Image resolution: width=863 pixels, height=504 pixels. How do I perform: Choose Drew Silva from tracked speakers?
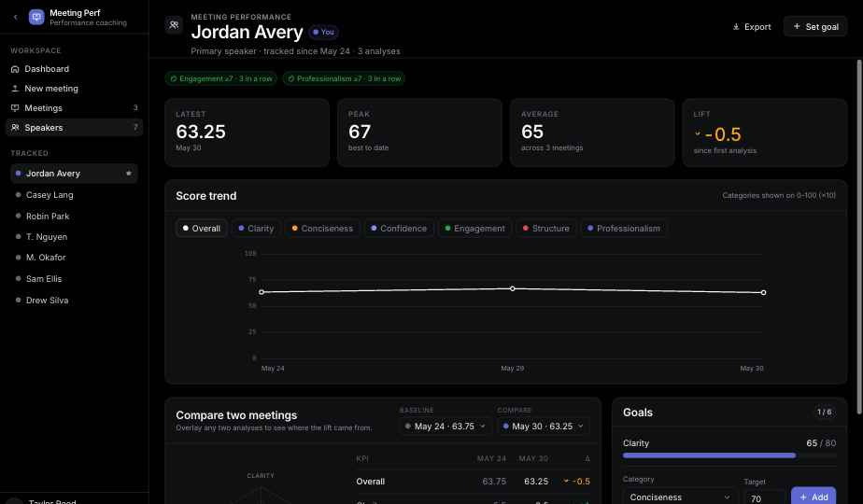tap(75, 301)
